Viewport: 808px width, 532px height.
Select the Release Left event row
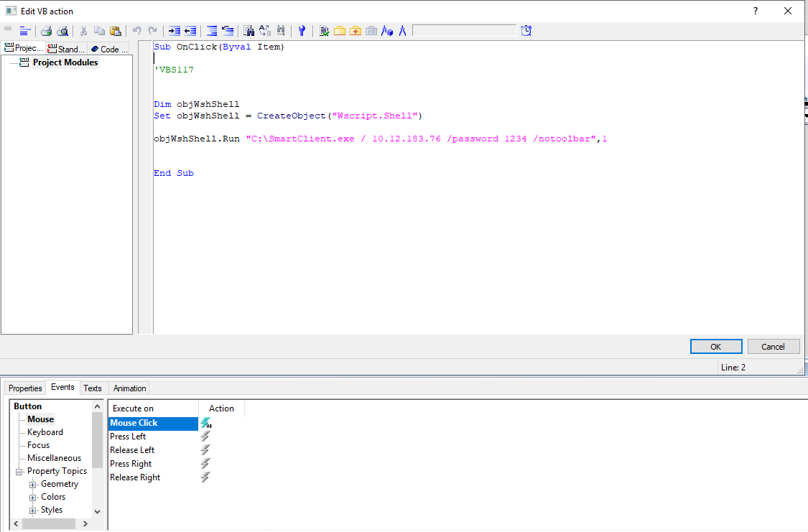[153, 450]
